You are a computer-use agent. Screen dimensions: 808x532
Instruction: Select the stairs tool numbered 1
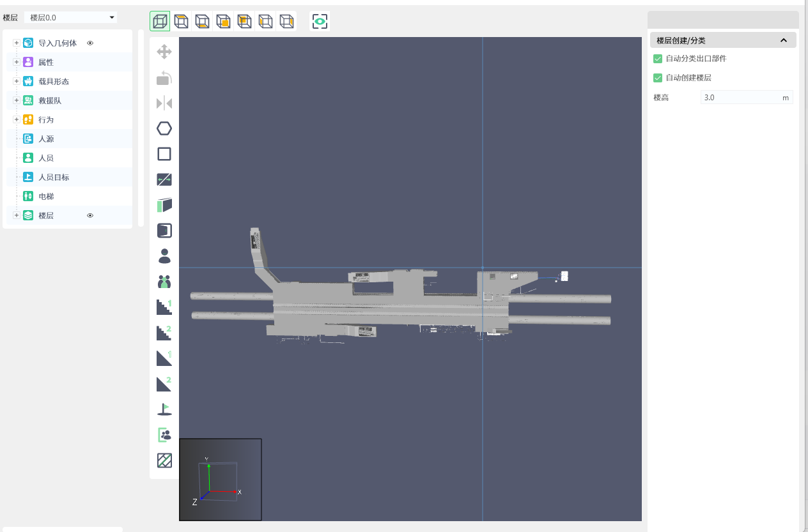(164, 307)
